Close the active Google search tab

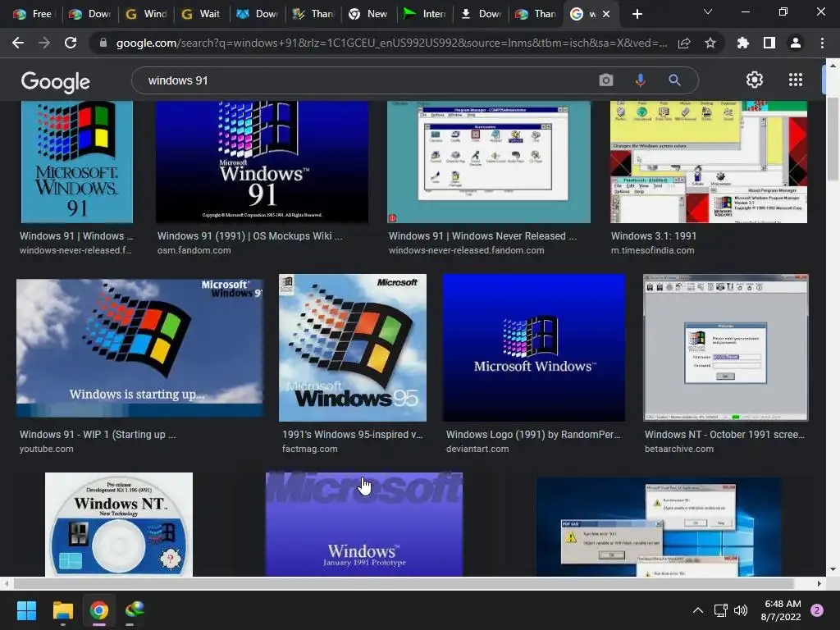[x=606, y=14]
